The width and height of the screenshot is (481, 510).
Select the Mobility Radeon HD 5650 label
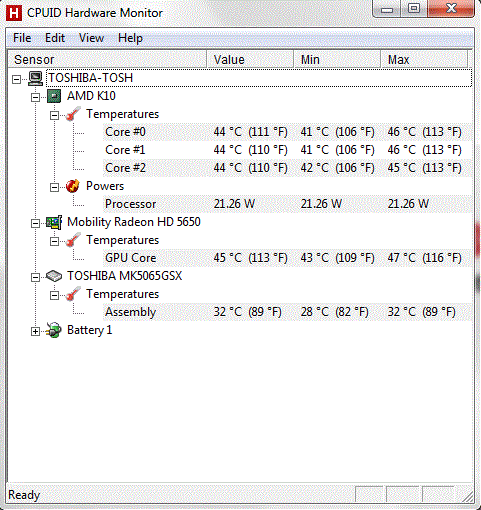134,222
